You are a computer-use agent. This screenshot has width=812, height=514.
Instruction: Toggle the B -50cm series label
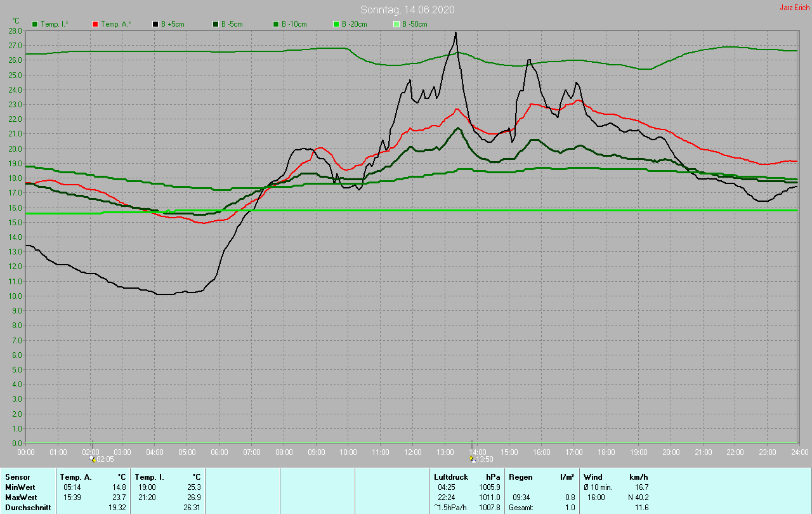point(415,24)
